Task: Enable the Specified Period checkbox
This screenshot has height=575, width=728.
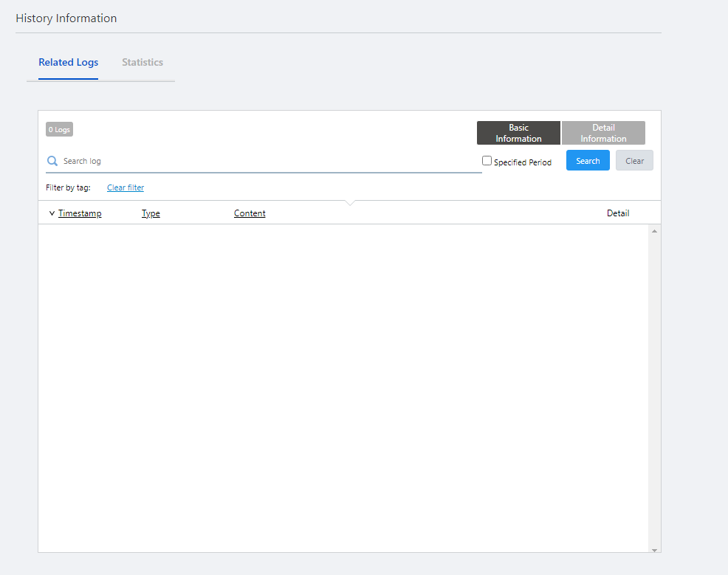Action: click(487, 161)
